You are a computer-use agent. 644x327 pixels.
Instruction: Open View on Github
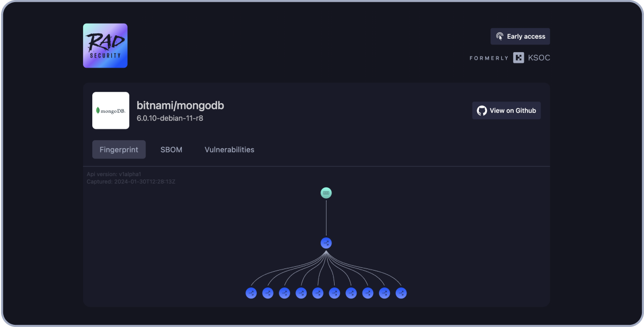click(x=506, y=111)
